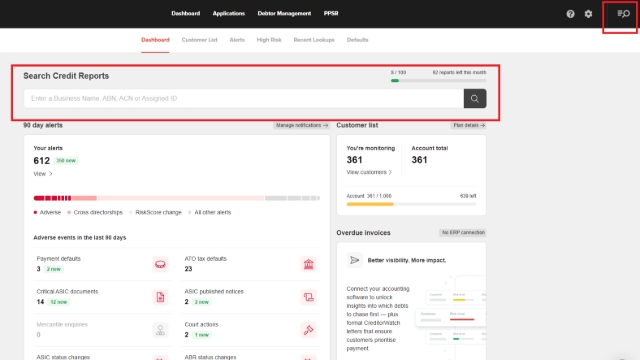The height and width of the screenshot is (360, 640).
Task: Click the magnifier search button for credit reports
Action: coord(475,98)
